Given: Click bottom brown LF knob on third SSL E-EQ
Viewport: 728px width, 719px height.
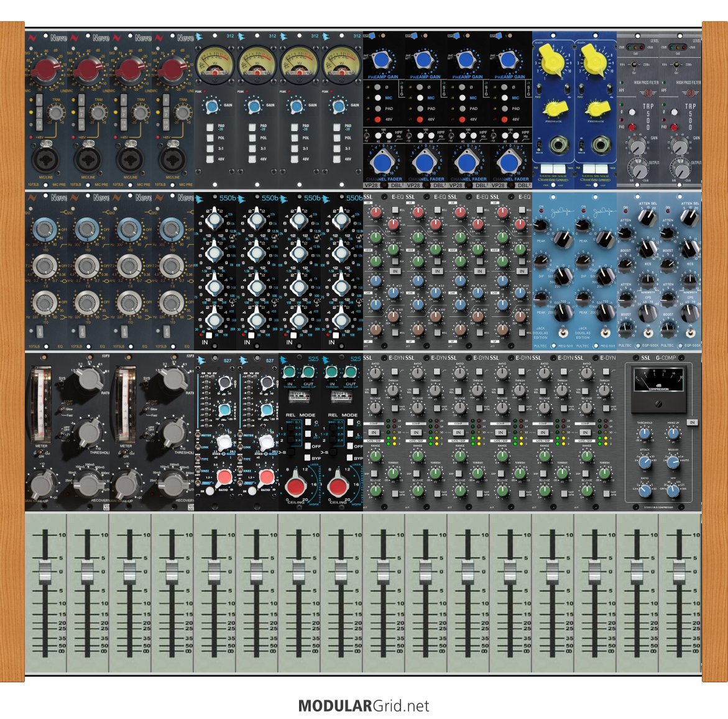Looking at the screenshot, I should (460, 329).
